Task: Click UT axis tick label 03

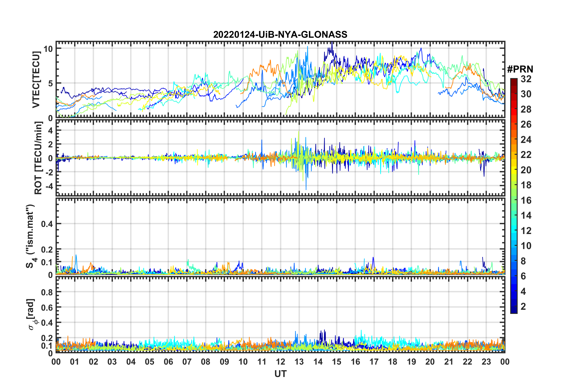Action: pos(112,362)
